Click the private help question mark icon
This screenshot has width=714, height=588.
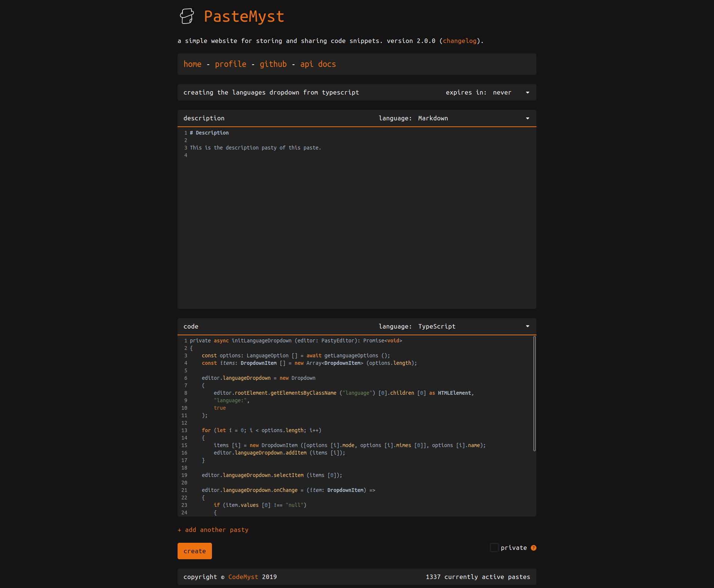(x=533, y=548)
